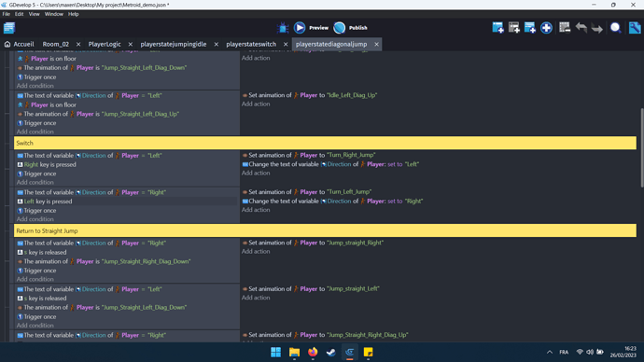Open clock and date 26/02/2023 panel
Screen dimensions: 644x362
[x=623, y=352]
